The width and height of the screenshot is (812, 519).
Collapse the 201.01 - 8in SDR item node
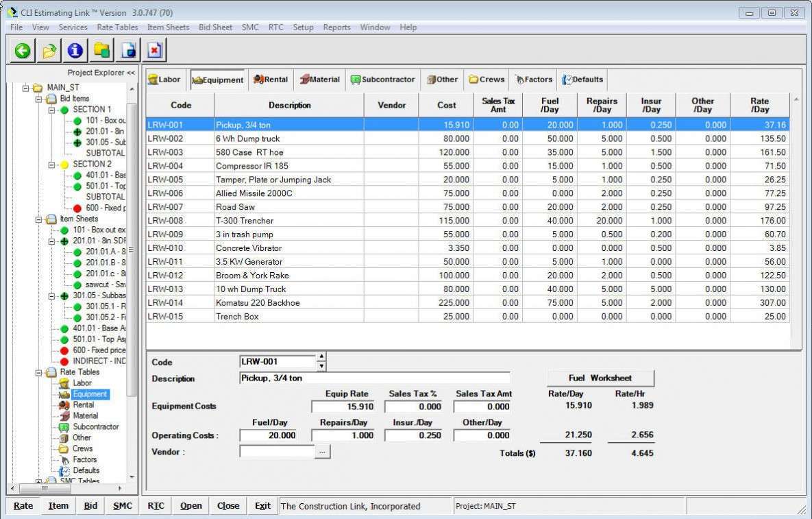[51, 241]
